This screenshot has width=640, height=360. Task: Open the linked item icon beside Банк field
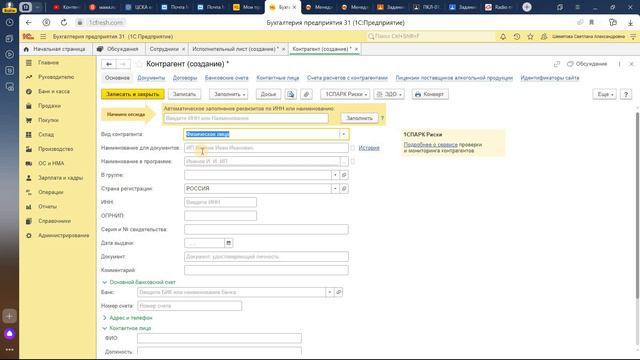pyautogui.click(x=338, y=292)
